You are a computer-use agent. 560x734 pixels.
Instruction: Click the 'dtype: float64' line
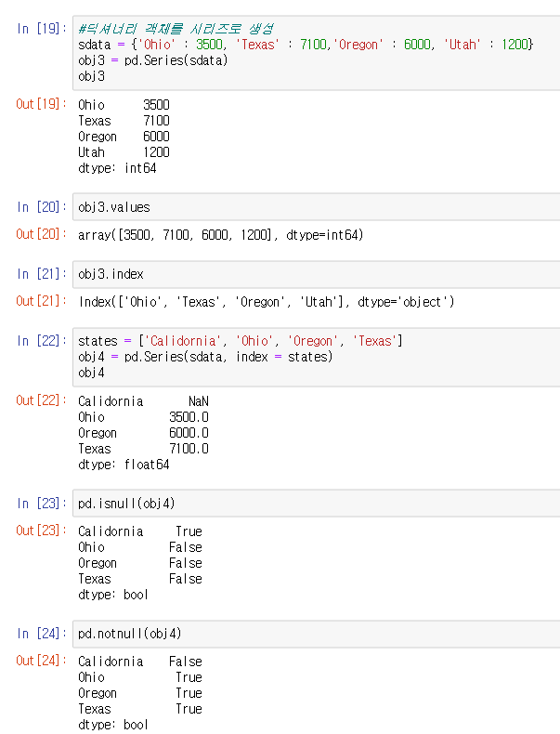point(124,465)
